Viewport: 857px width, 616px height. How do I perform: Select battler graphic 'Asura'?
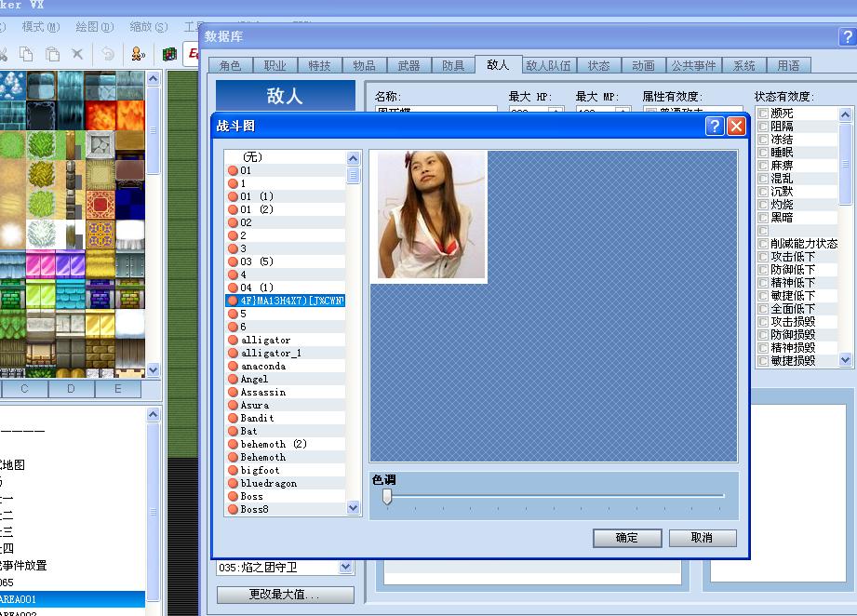click(x=286, y=405)
